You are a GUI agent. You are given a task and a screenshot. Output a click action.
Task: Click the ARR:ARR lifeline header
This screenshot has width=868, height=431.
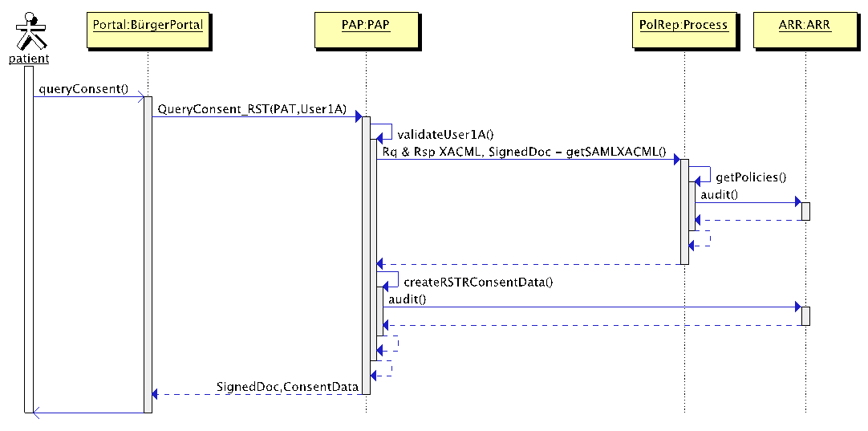pyautogui.click(x=805, y=26)
